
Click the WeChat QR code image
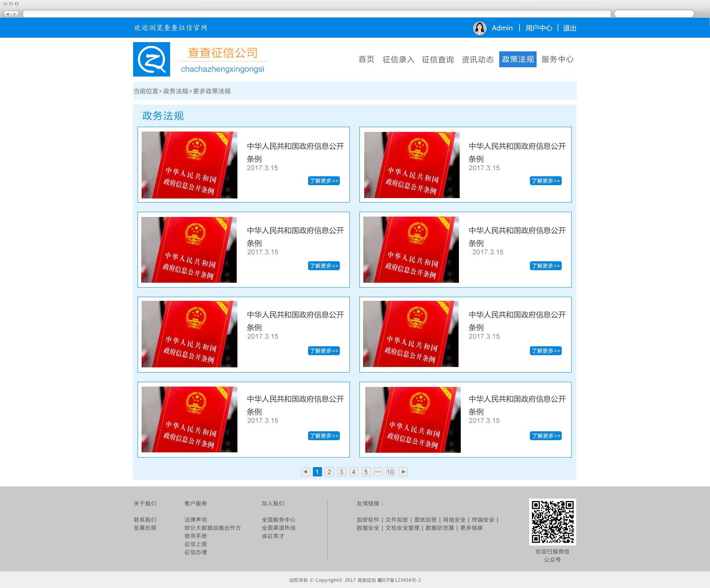[x=552, y=522]
